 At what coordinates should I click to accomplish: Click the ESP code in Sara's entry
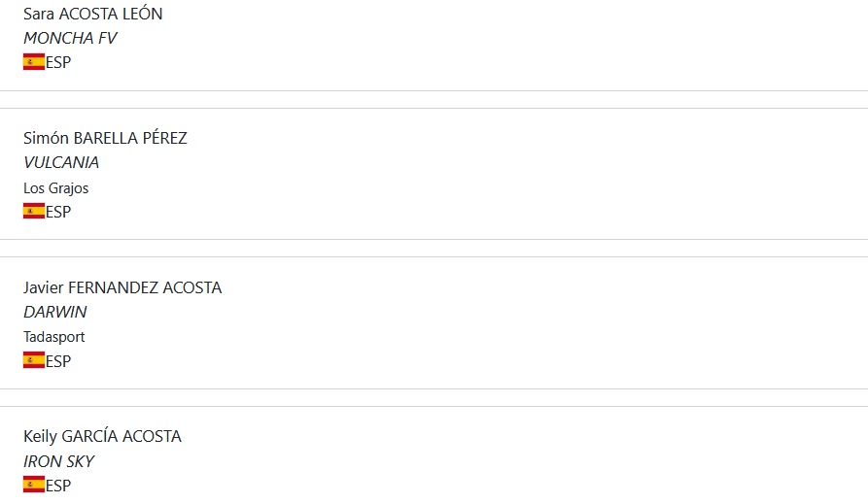pos(58,62)
